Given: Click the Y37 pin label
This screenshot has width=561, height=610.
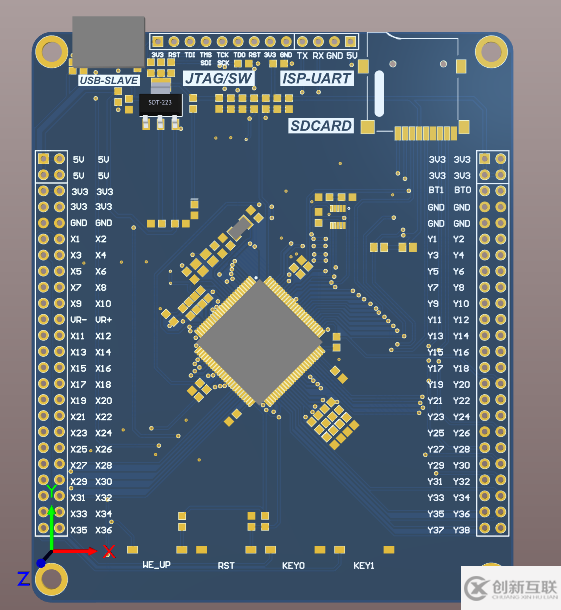Looking at the screenshot, I should [435, 530].
